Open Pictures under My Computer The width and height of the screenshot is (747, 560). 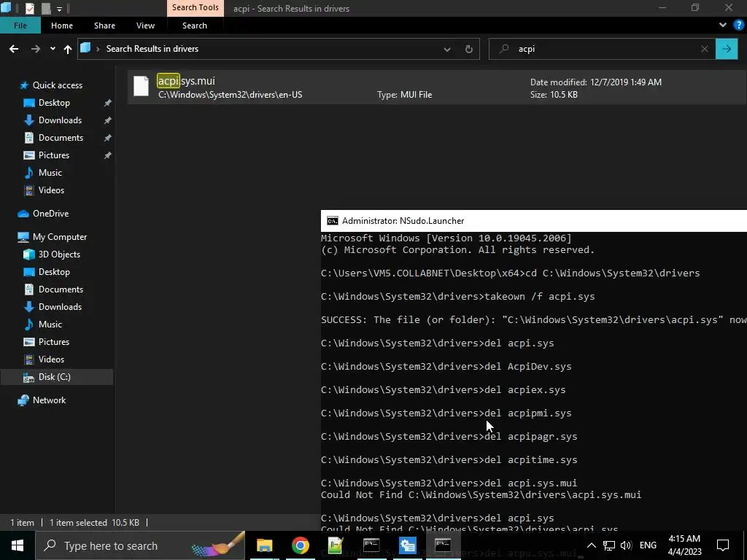coord(54,342)
